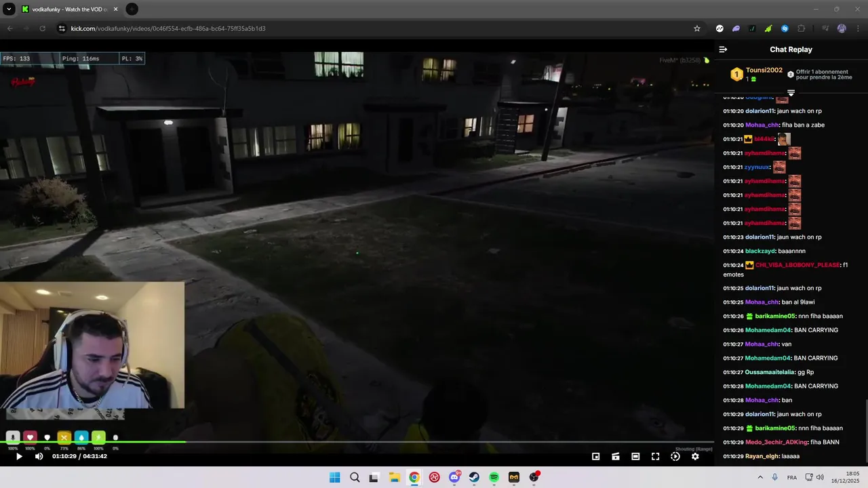The width and height of the screenshot is (868, 488).
Task: Open Spotify from the taskbar
Action: coord(494,477)
